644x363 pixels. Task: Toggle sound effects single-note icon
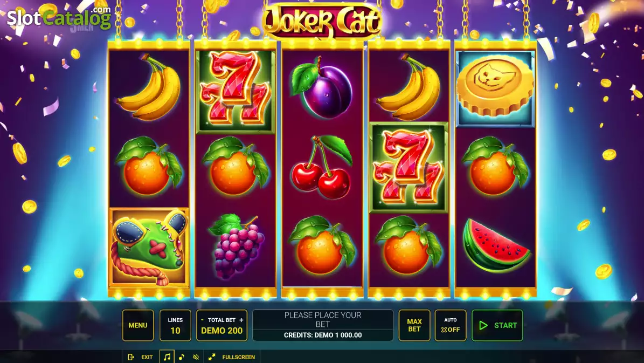(182, 357)
